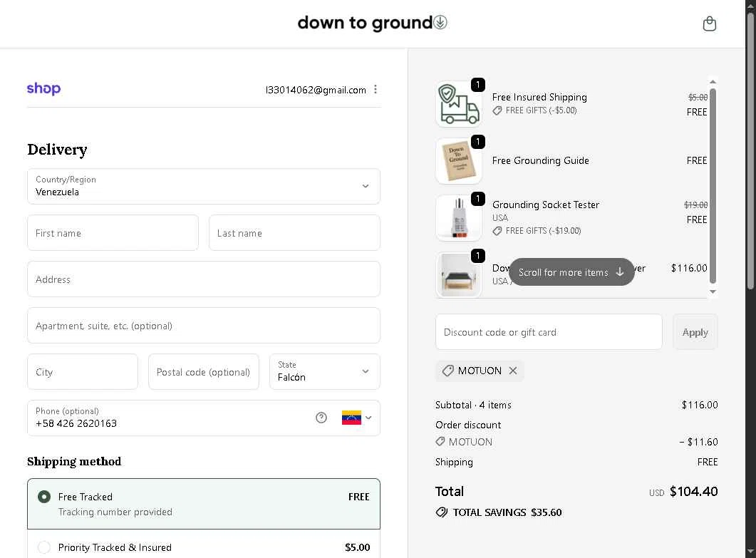Viewport: 756px width, 558px height.
Task: Click Grounding Socket Tester item name
Action: click(x=546, y=205)
